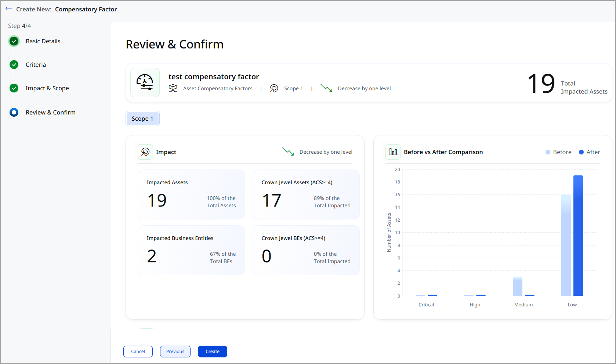
Task: Click the scope icon next to Scope 1
Action: click(273, 88)
